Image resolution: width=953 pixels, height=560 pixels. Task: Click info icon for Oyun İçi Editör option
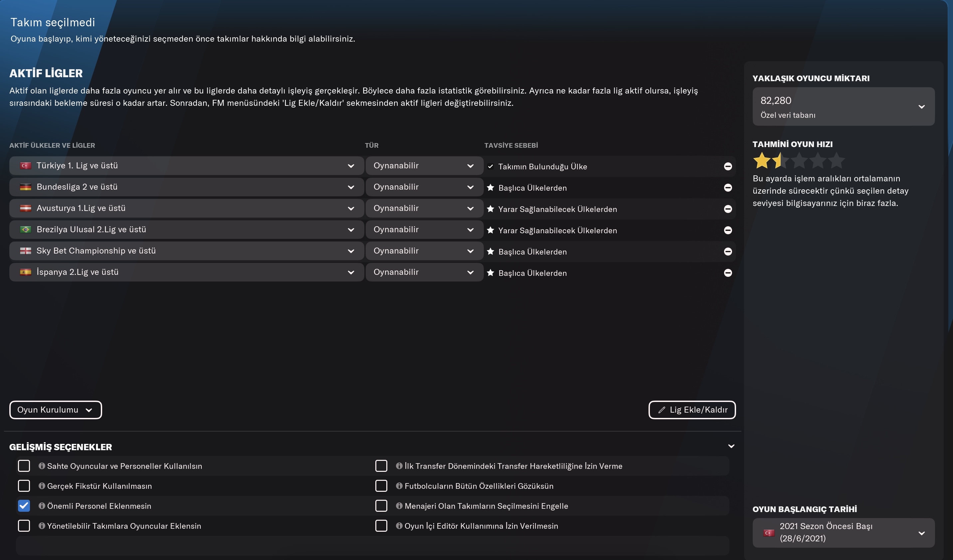point(399,526)
